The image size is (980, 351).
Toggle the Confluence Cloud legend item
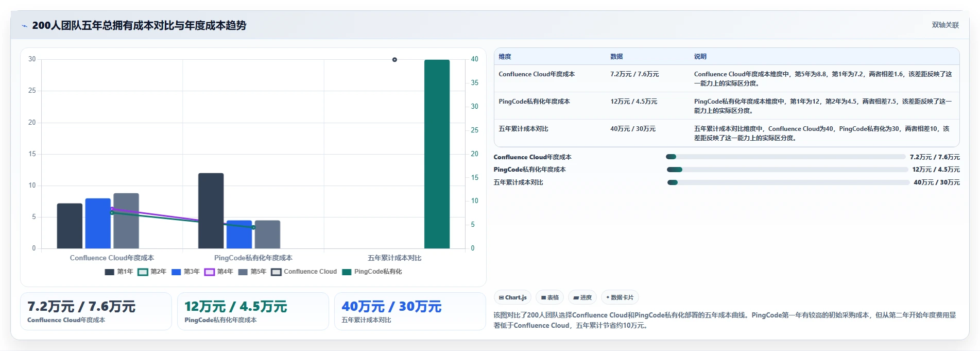click(304, 272)
